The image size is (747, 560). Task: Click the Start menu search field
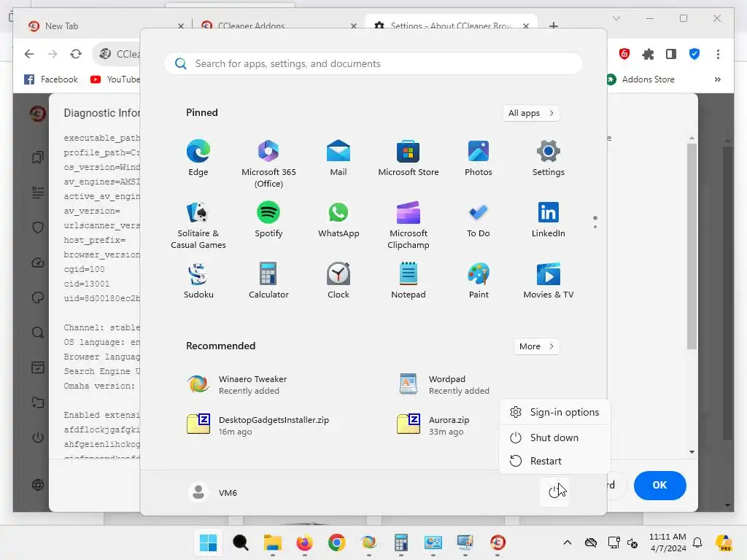(373, 63)
